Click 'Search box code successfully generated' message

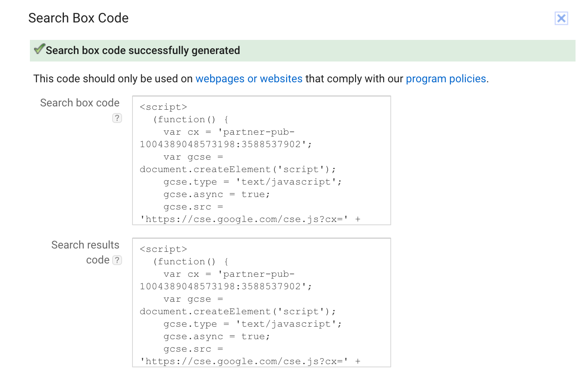click(x=143, y=50)
